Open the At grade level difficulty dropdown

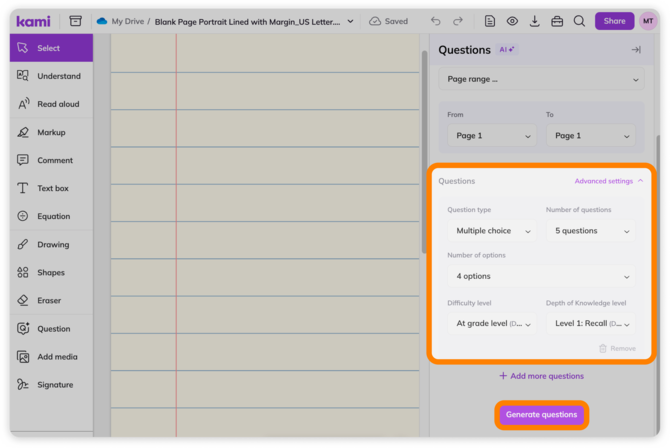pos(492,324)
